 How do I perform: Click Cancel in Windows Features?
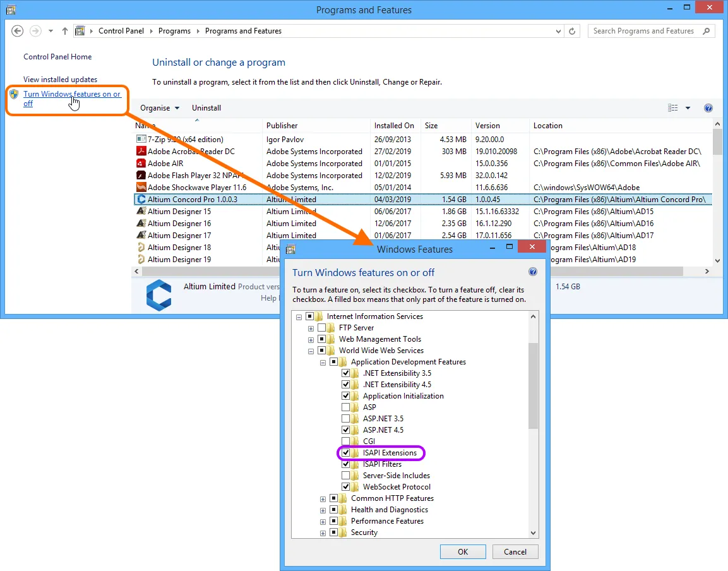[515, 551]
